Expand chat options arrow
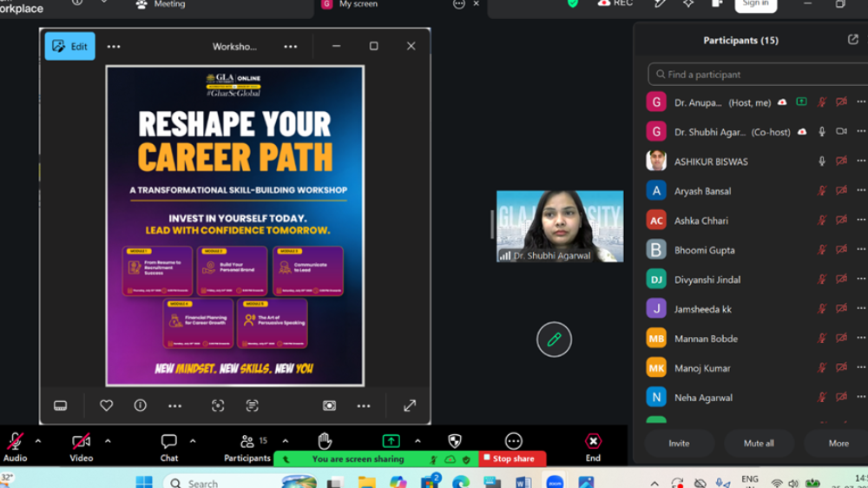The height and width of the screenshot is (488, 868). pyautogui.click(x=193, y=441)
